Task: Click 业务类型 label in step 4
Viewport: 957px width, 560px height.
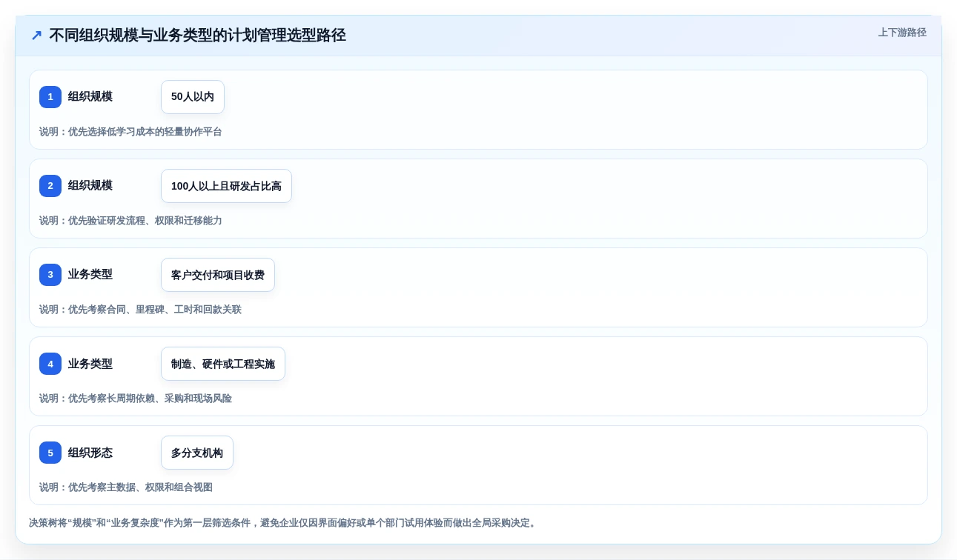Action: coord(90,363)
